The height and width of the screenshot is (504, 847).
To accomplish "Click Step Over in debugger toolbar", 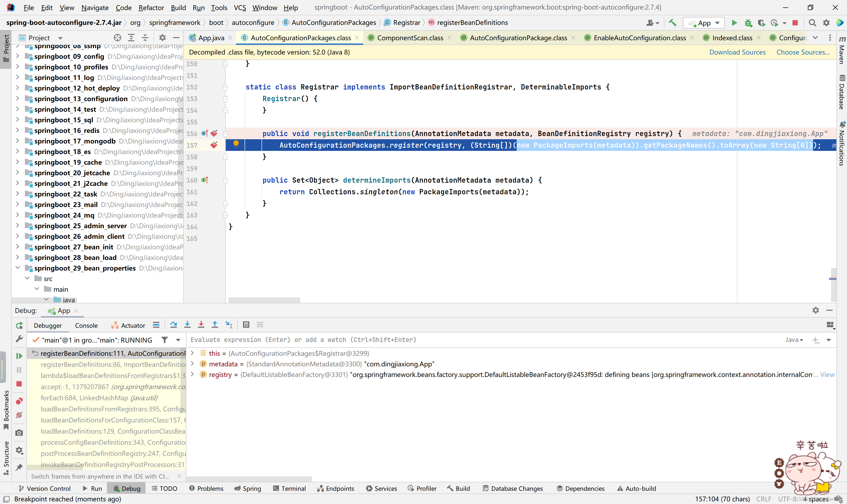I will 174,325.
